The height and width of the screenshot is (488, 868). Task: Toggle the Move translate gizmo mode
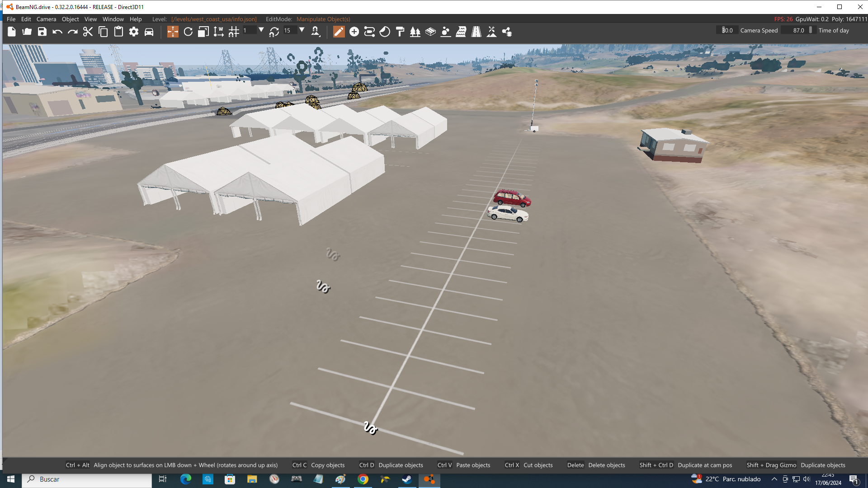coord(173,32)
